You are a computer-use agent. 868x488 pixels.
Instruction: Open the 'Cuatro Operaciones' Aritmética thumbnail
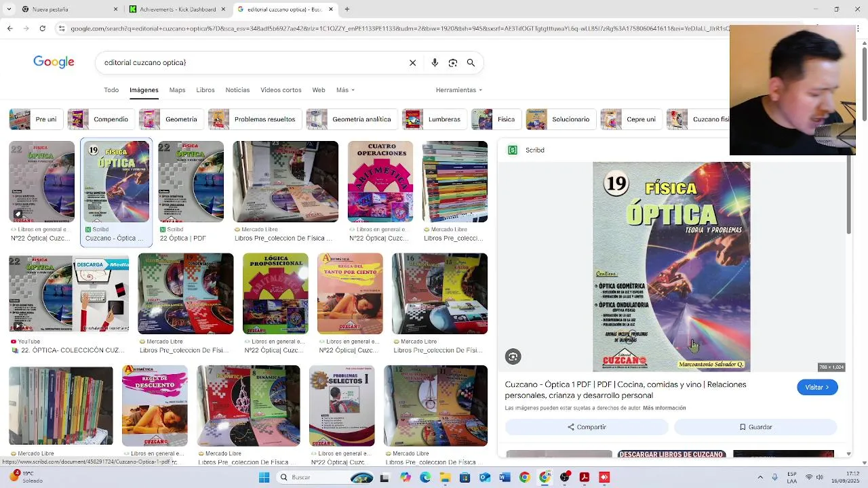(380, 182)
